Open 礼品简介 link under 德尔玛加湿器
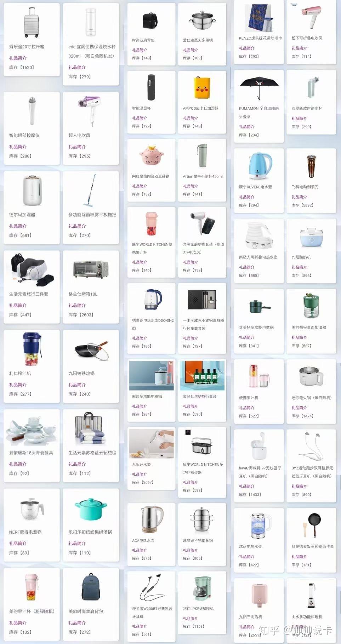Screen dimensions: 341x644 [18, 226]
